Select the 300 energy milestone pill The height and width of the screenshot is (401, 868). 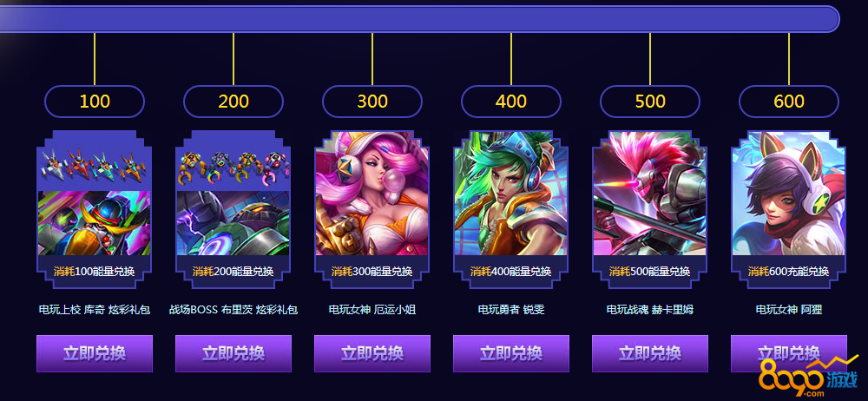pyautogui.click(x=372, y=102)
